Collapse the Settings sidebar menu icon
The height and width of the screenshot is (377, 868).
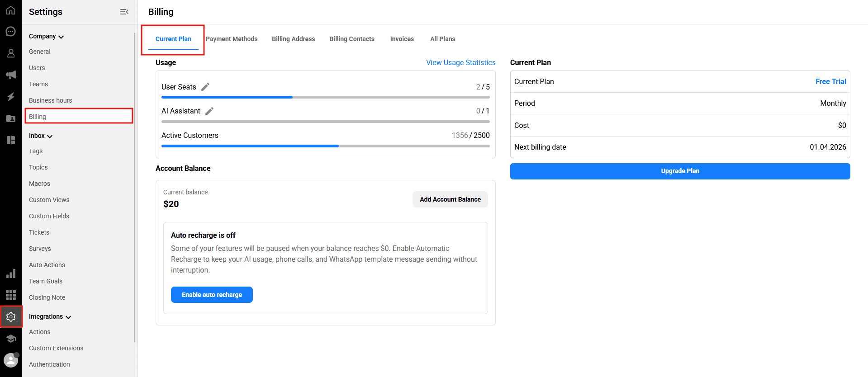[124, 12]
